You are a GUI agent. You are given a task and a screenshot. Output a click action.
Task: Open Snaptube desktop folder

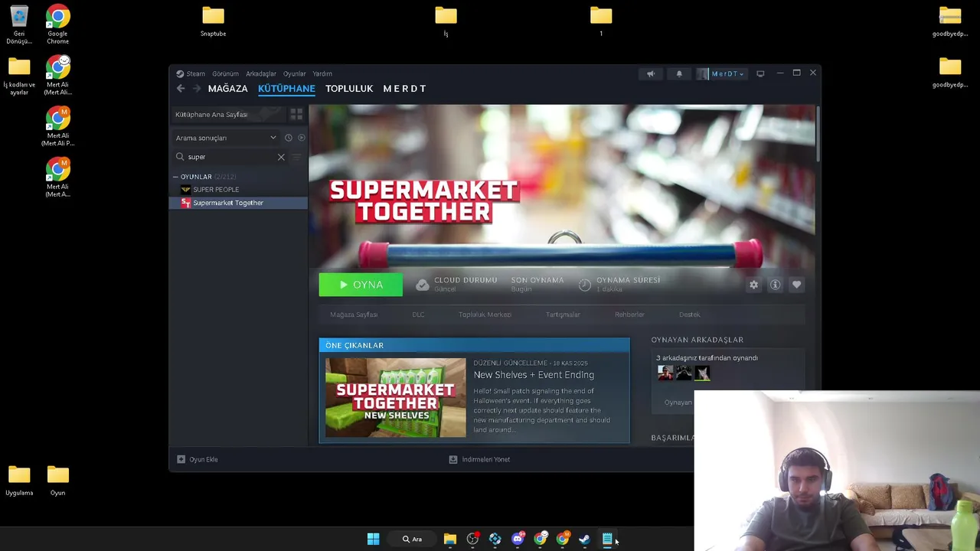[x=213, y=21]
